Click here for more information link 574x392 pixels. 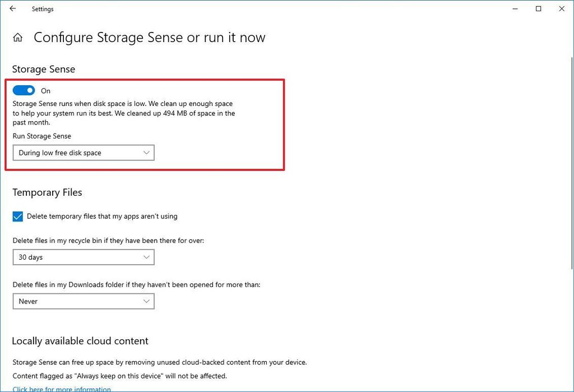pos(61,389)
